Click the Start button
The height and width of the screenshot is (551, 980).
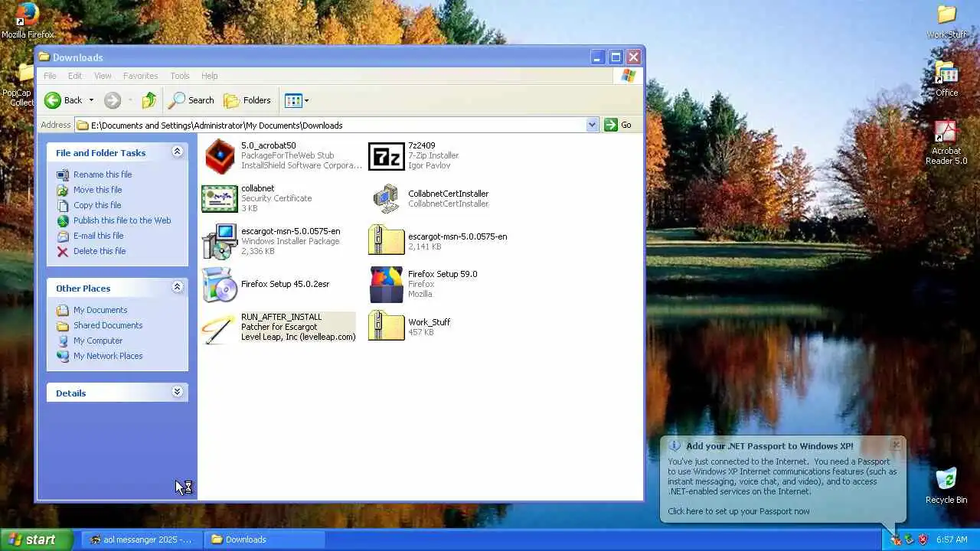tap(37, 540)
